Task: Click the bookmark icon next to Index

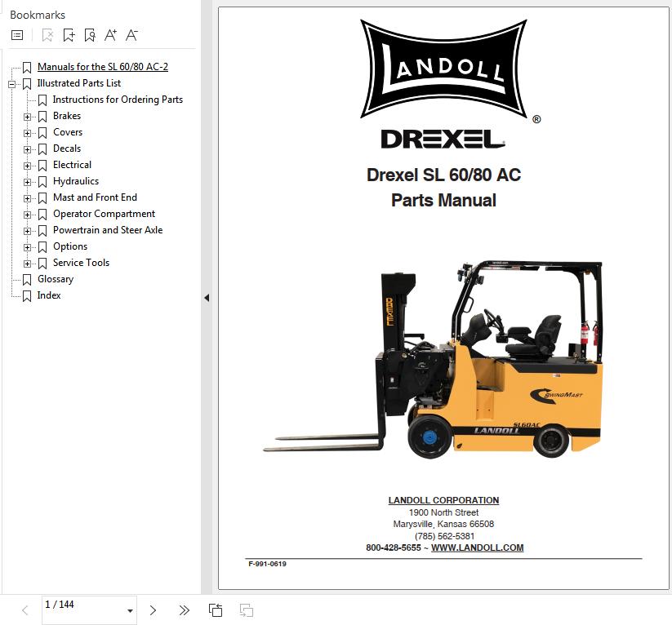Action: coord(27,296)
